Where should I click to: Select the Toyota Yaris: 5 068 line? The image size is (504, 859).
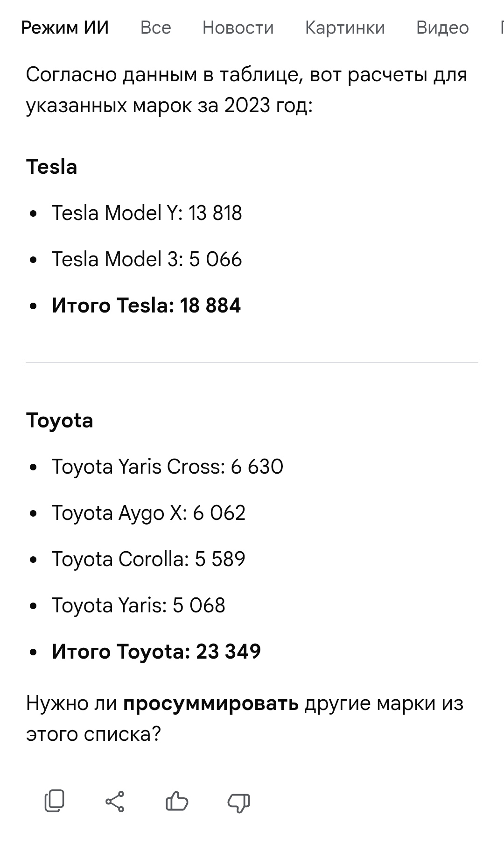(139, 605)
